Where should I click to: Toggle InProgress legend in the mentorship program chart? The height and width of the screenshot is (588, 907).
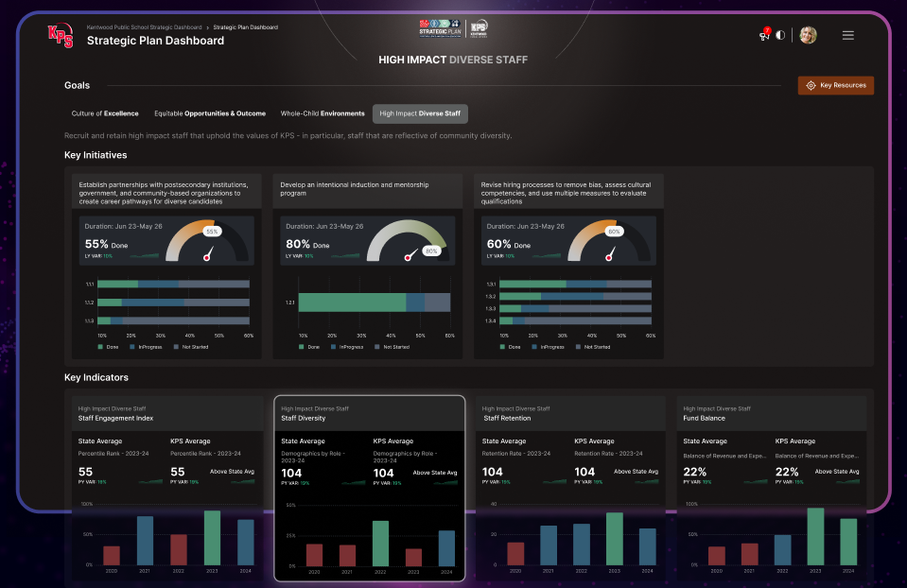pyautogui.click(x=346, y=347)
